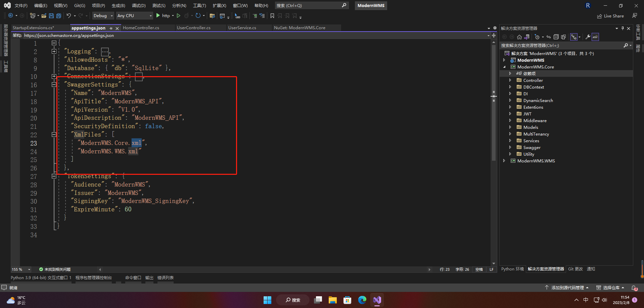Toggle the LF line ending indicator

492,269
